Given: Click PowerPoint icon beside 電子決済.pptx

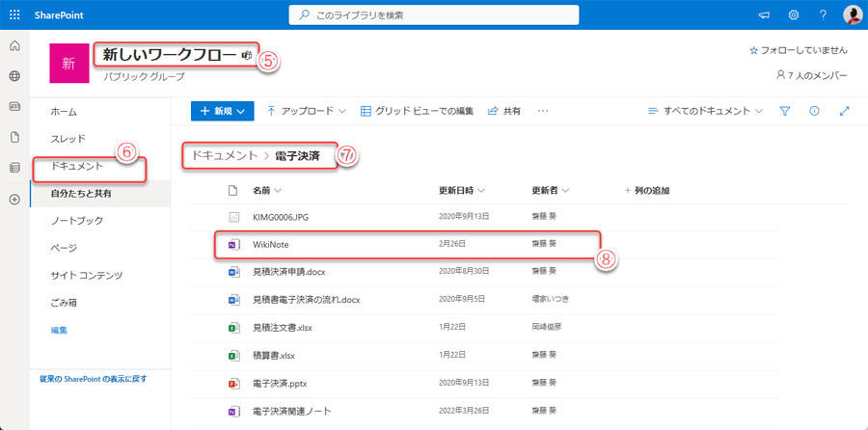Looking at the screenshot, I should 233,383.
